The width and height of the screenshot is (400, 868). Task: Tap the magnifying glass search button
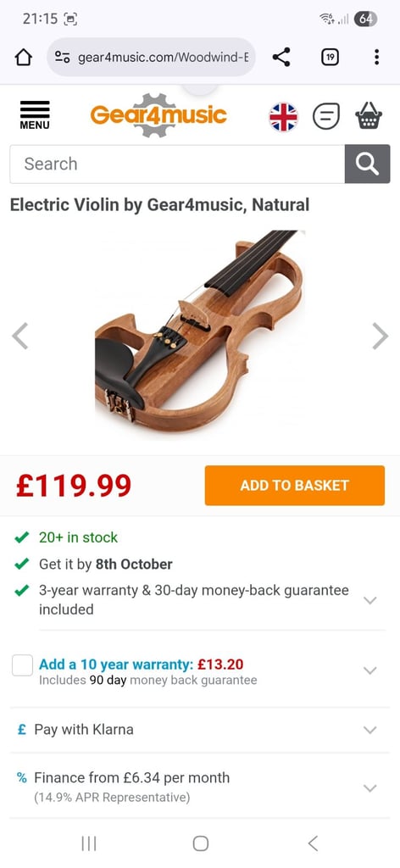coord(367,164)
